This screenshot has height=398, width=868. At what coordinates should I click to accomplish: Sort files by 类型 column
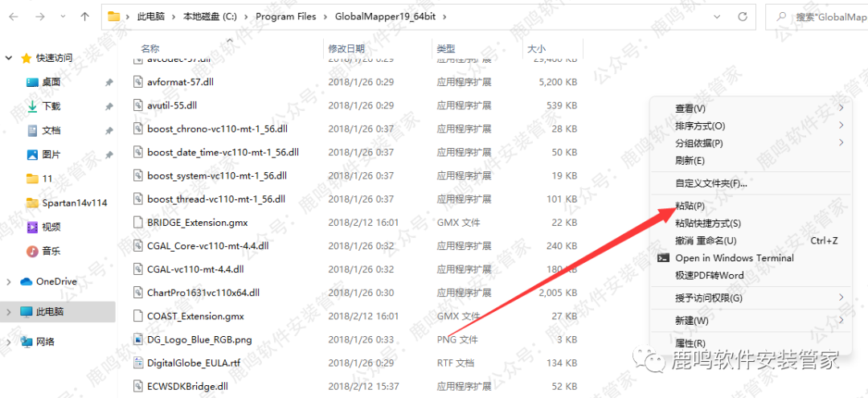coord(445,49)
